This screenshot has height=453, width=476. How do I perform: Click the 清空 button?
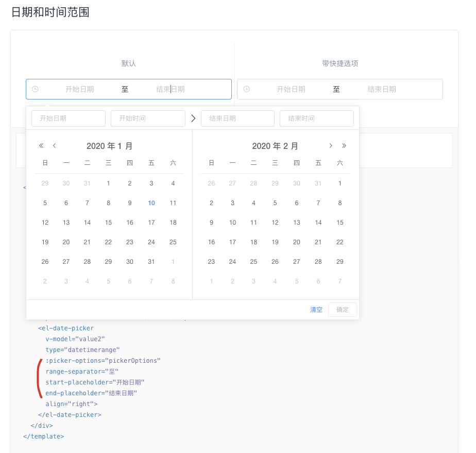click(316, 309)
